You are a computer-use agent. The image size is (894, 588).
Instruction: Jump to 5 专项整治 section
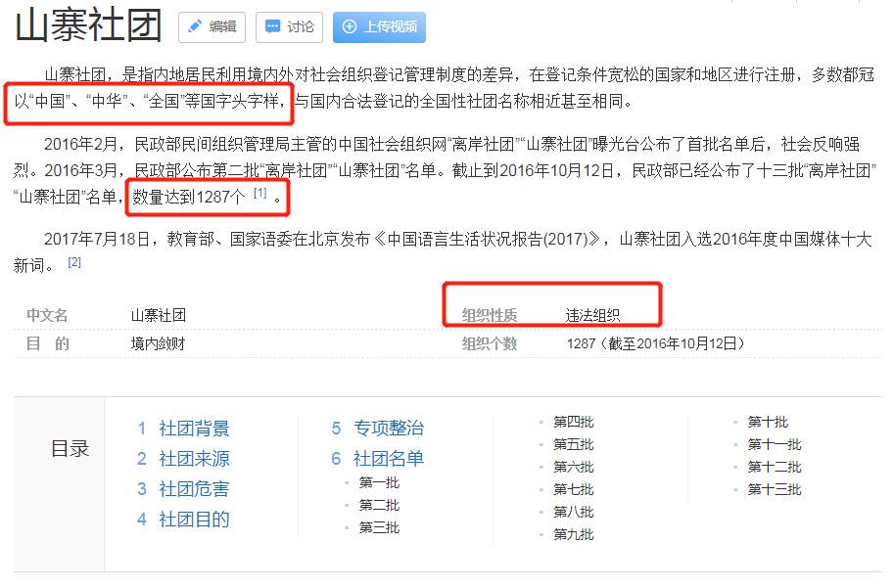click(x=377, y=428)
